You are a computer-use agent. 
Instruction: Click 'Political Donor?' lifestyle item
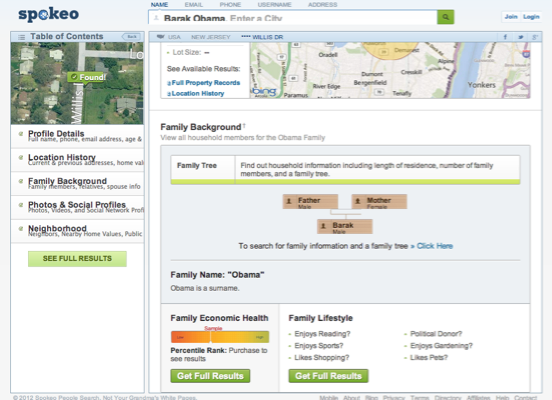click(x=436, y=334)
